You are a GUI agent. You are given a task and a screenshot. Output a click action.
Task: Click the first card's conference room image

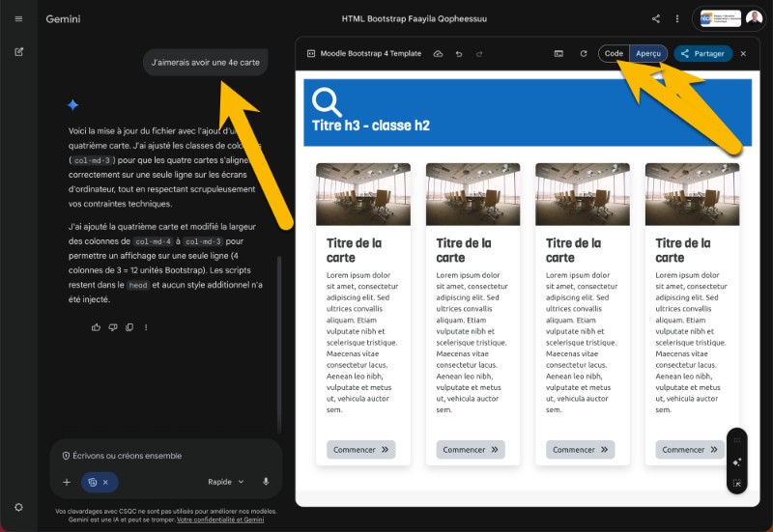pyautogui.click(x=363, y=194)
